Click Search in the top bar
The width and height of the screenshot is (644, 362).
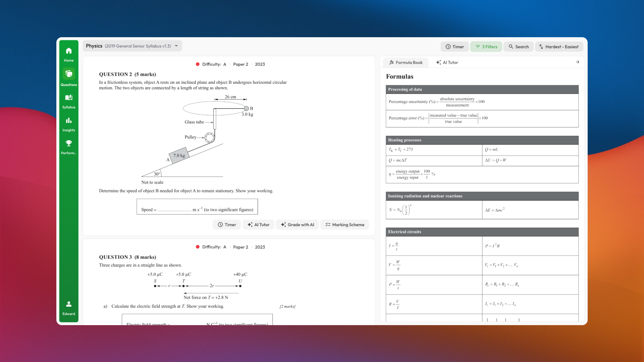[x=519, y=47]
